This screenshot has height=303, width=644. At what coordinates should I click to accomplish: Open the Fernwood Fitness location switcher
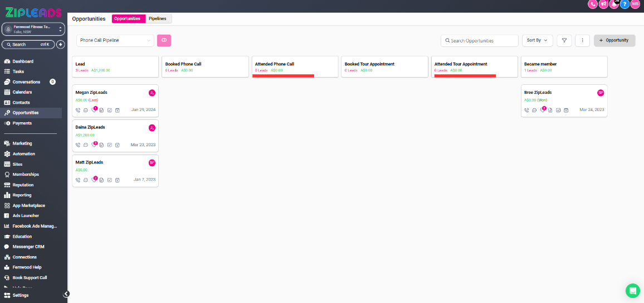tap(33, 29)
